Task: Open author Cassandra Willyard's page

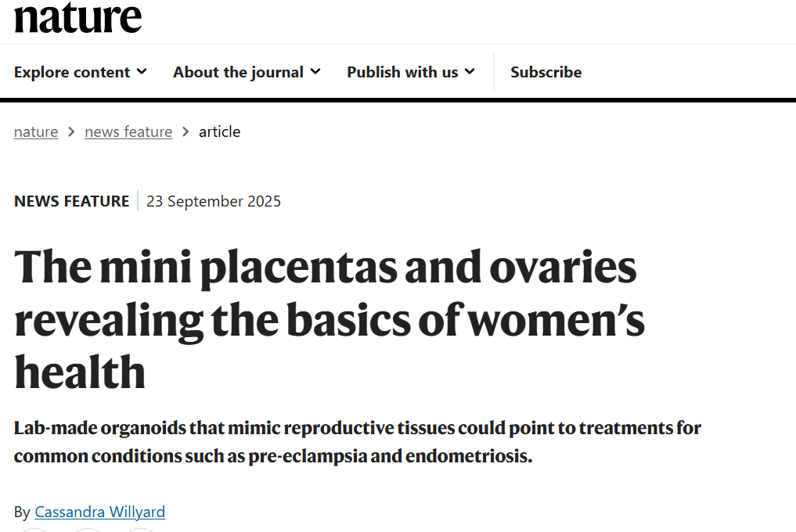Action: 99,512
